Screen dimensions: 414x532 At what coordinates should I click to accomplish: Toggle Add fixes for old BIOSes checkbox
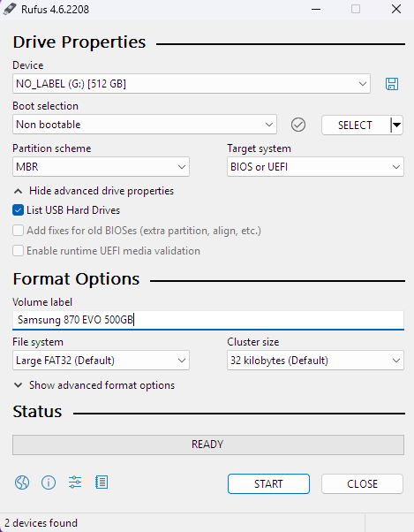18,231
